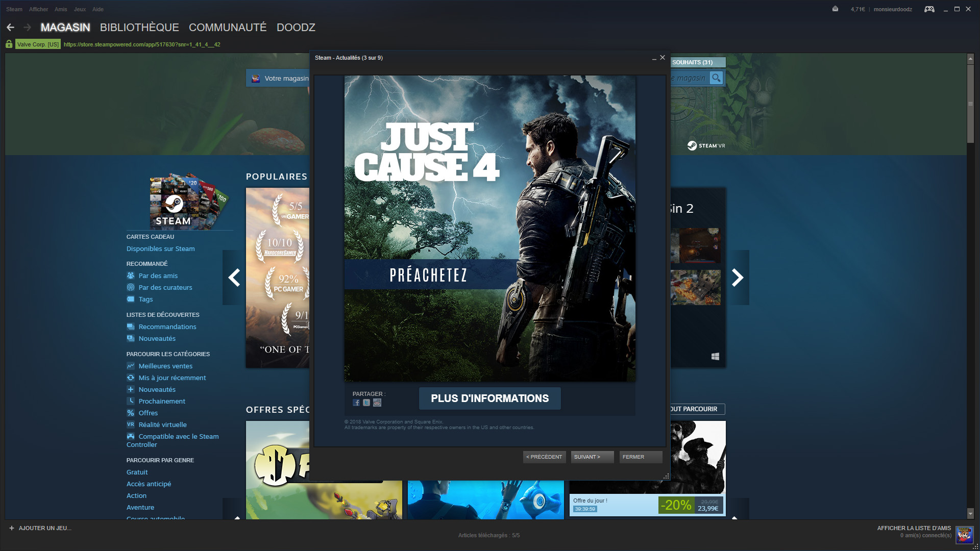The image size is (980, 551).
Task: Show previous featured game with left carousel arrow
Action: coord(234,278)
